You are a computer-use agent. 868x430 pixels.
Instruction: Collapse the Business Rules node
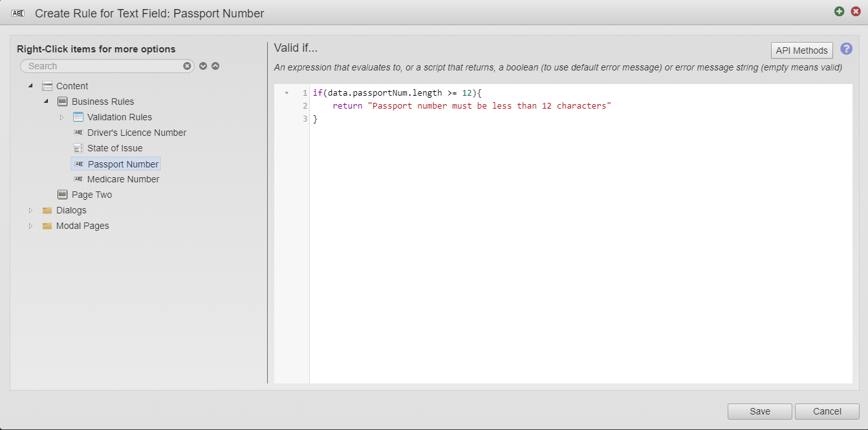click(46, 102)
